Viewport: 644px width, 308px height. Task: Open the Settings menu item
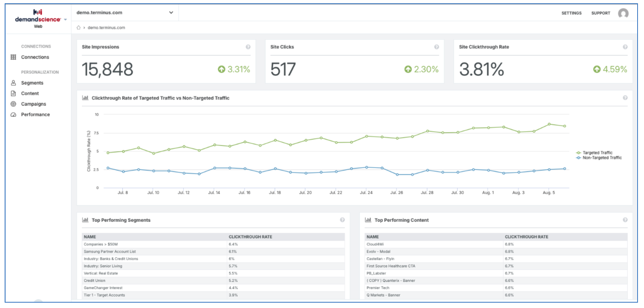tap(571, 13)
